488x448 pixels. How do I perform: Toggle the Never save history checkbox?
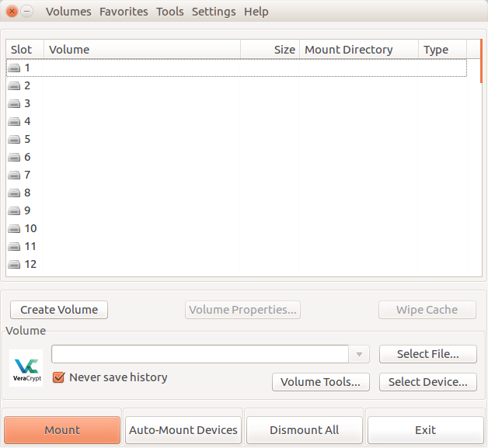58,377
